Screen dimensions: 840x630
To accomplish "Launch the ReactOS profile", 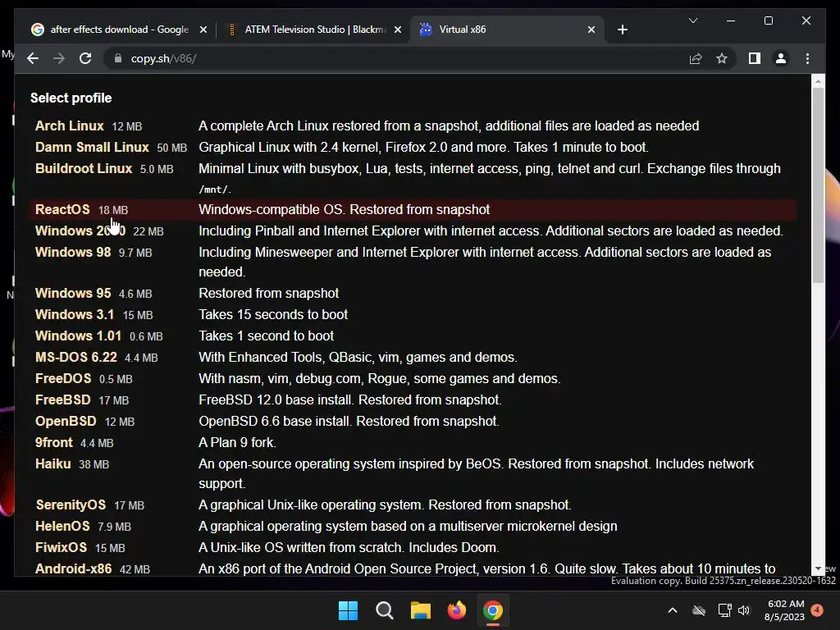I will pyautogui.click(x=62, y=209).
